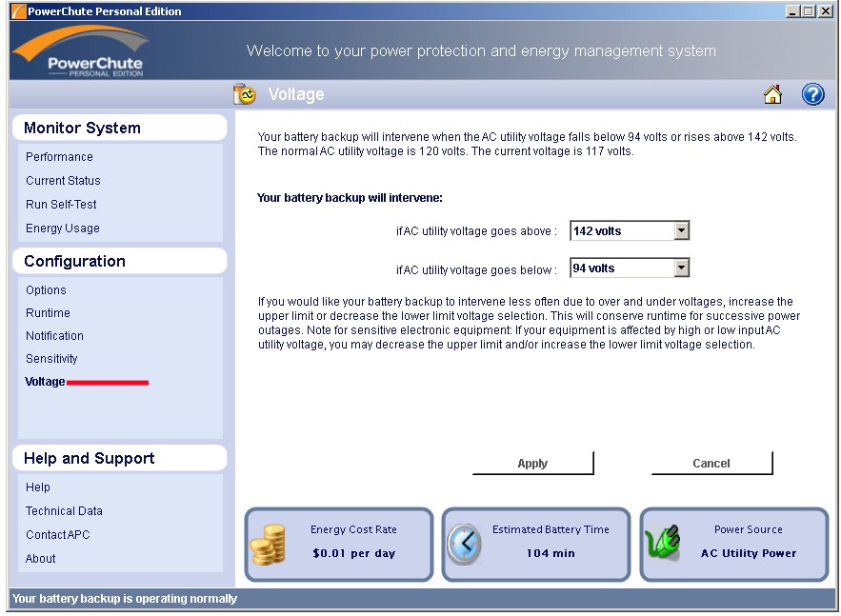Screen dimensions: 841x616
Task: Click the clock Estimated Battery Time icon
Action: tap(465, 545)
